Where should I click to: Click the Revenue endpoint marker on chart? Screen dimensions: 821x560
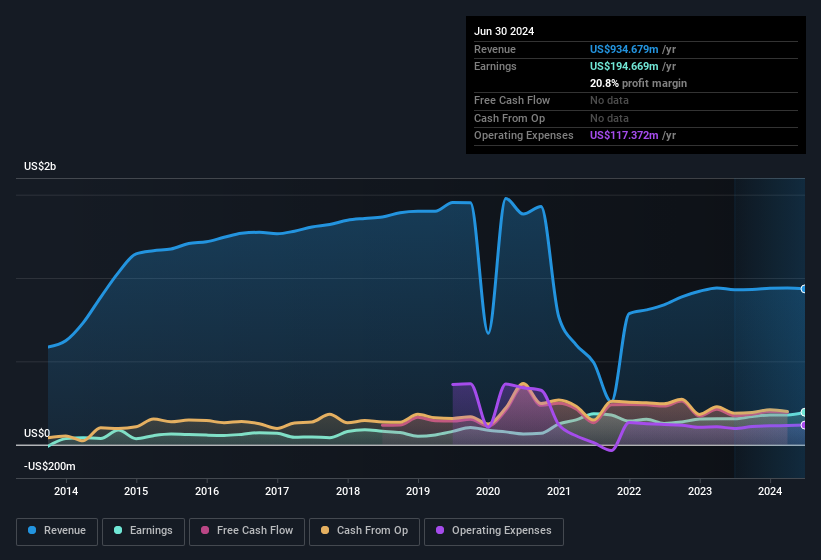(804, 289)
